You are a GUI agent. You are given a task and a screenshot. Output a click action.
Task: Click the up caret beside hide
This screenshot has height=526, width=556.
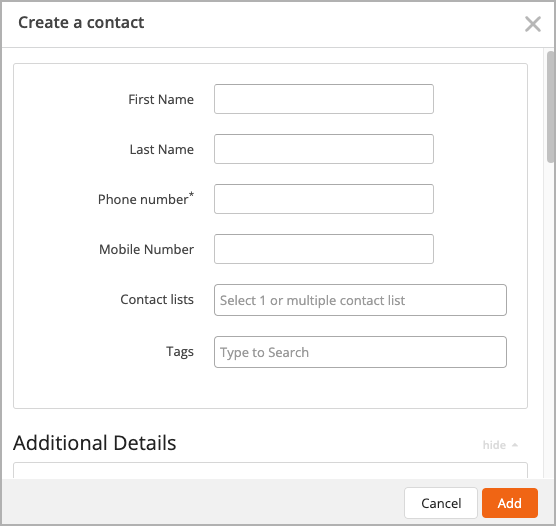(515, 445)
